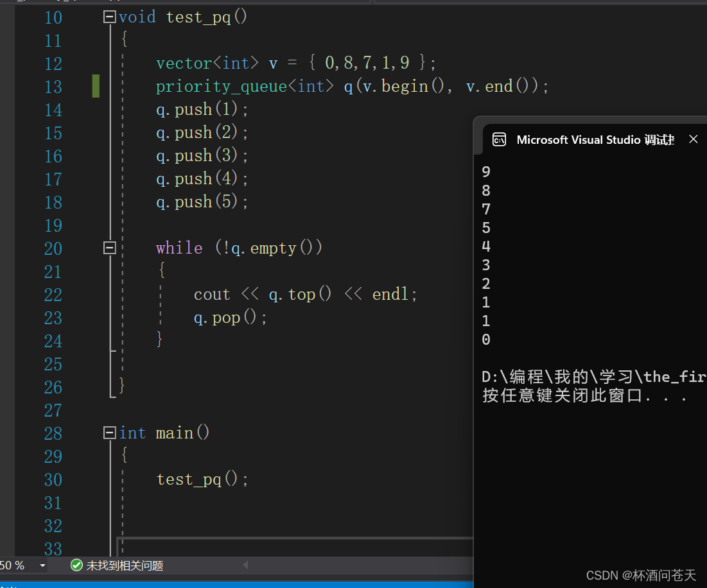Screen dimensions: 707x588
Task: Collapse the test_pq function block
Action: pyautogui.click(x=109, y=17)
